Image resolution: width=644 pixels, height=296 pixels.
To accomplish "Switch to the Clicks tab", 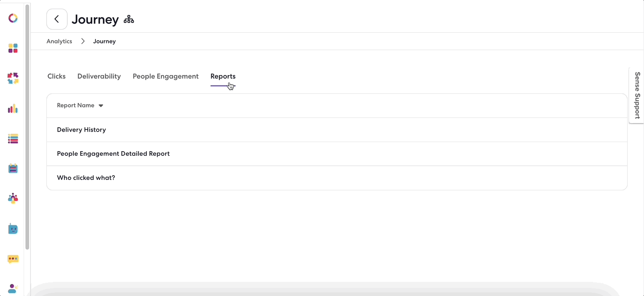I will coord(56,77).
